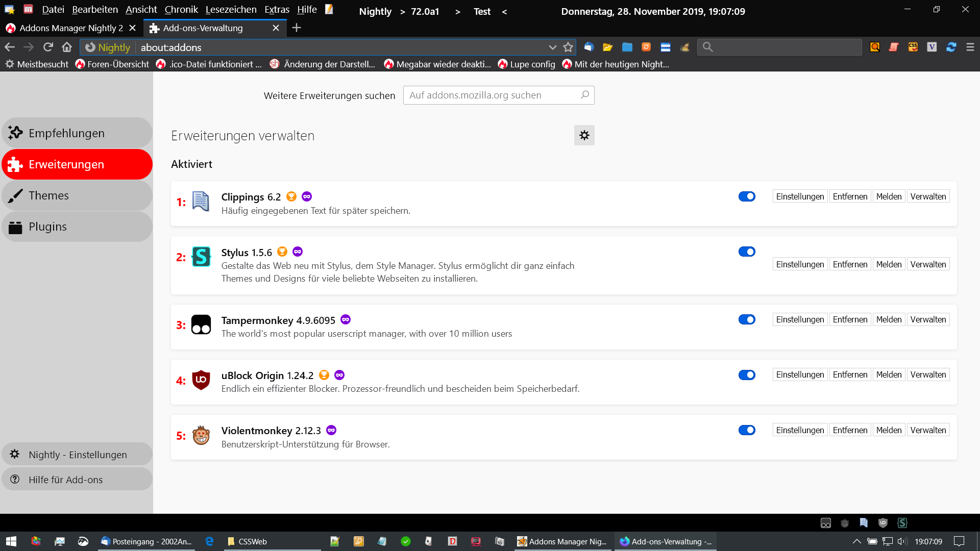Screen dimensions: 980x551
Task: Expand the address bar history dropdown
Action: (552, 47)
